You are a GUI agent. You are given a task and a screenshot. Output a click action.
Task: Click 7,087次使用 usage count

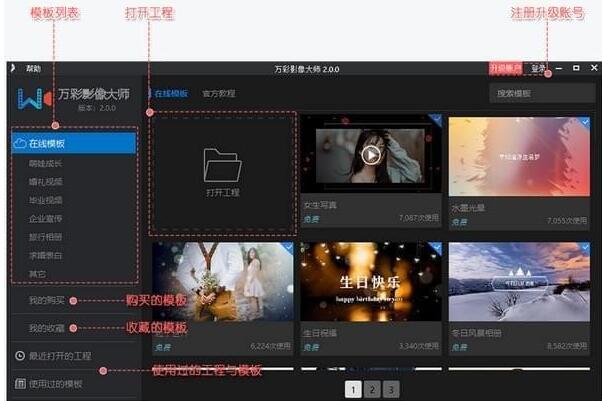[418, 218]
